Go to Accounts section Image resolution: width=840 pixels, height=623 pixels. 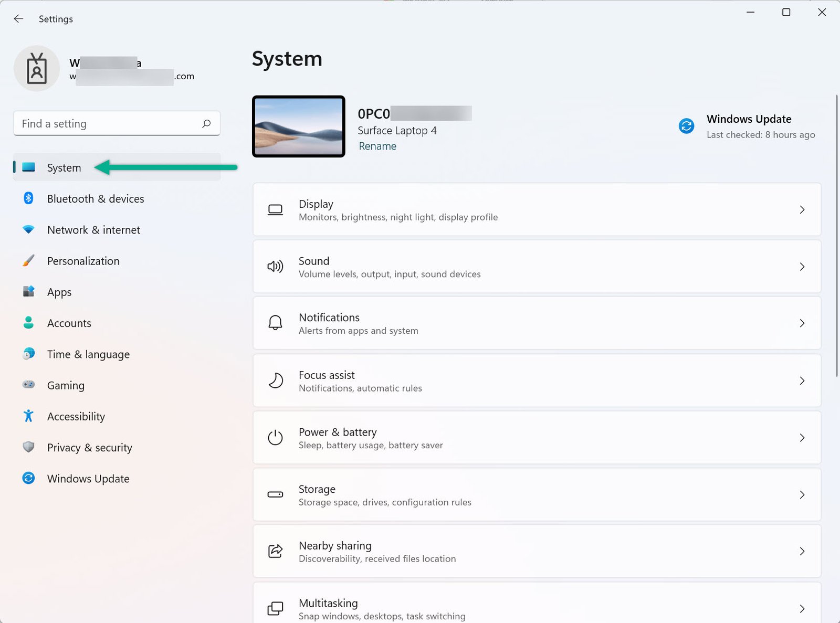(117, 323)
